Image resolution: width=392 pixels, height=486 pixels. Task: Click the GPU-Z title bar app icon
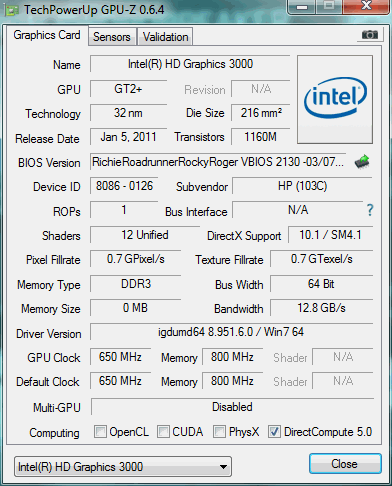pos(12,11)
